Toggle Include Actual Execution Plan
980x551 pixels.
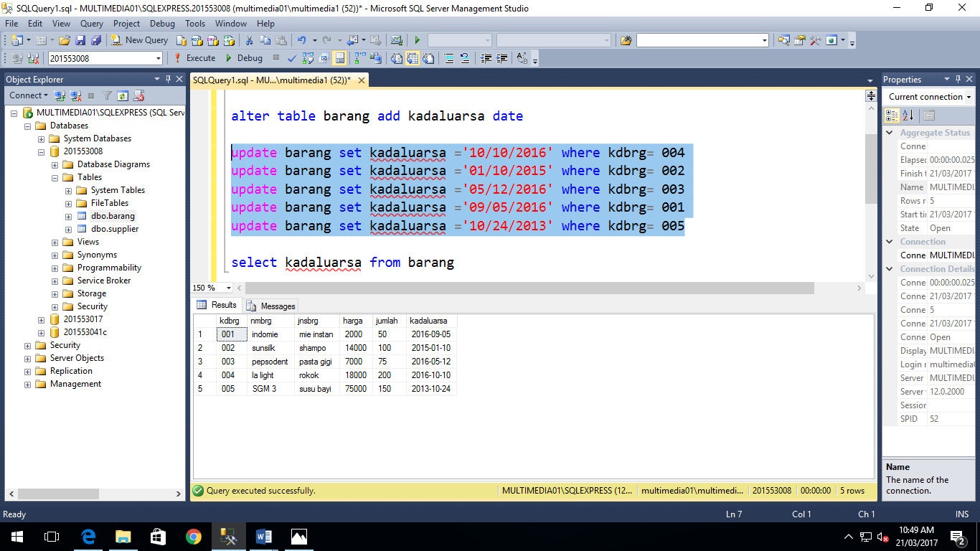click(360, 58)
